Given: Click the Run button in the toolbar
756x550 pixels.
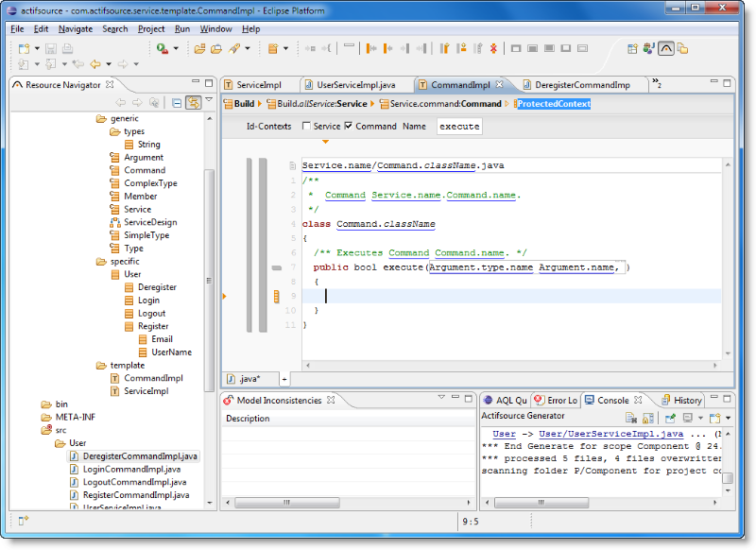Looking at the screenshot, I should pos(163,48).
